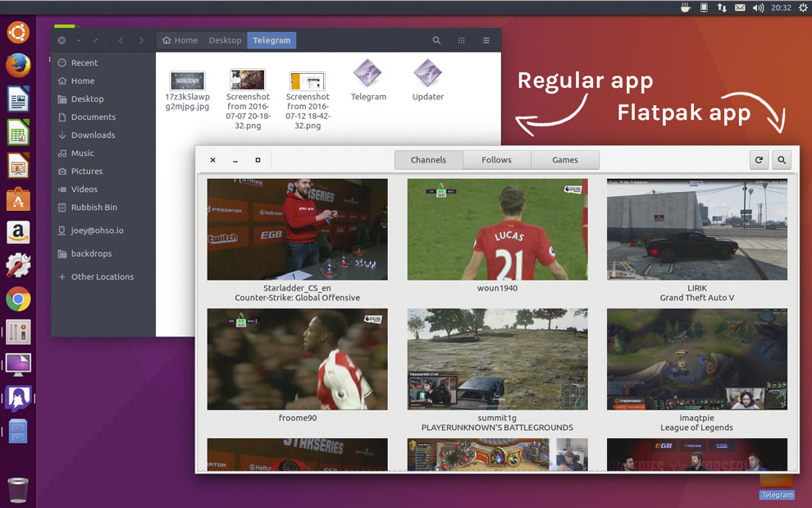The image size is (812, 508).
Task: Launch Google Chrome from the dock
Action: [x=17, y=299]
